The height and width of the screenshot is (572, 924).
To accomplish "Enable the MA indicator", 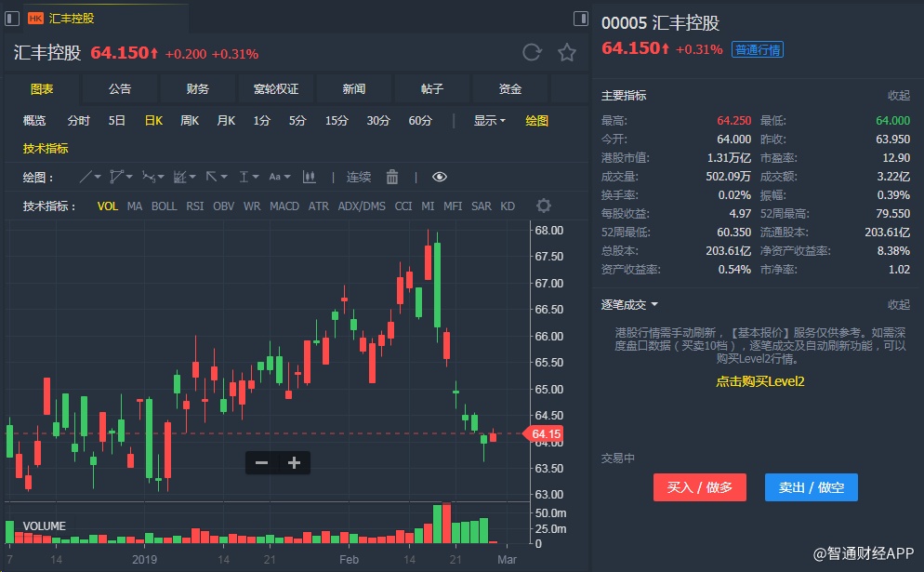I will [135, 206].
